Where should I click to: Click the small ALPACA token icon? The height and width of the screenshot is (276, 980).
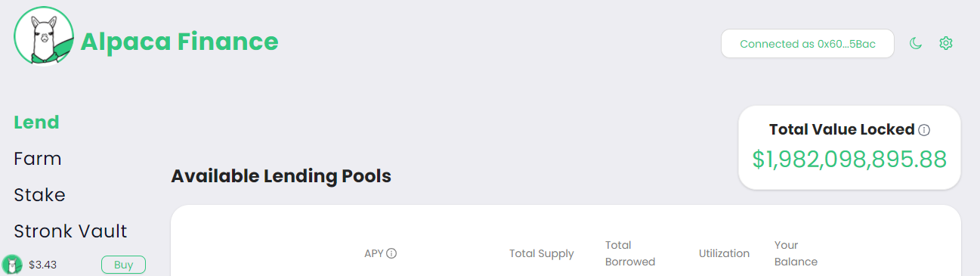[x=12, y=265]
